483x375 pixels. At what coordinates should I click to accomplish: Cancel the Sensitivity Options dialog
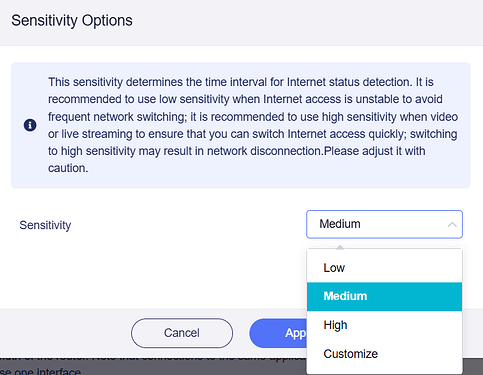[x=182, y=333]
